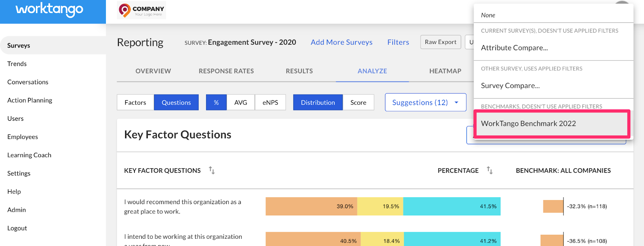Select the Distribution view toggle

click(318, 102)
